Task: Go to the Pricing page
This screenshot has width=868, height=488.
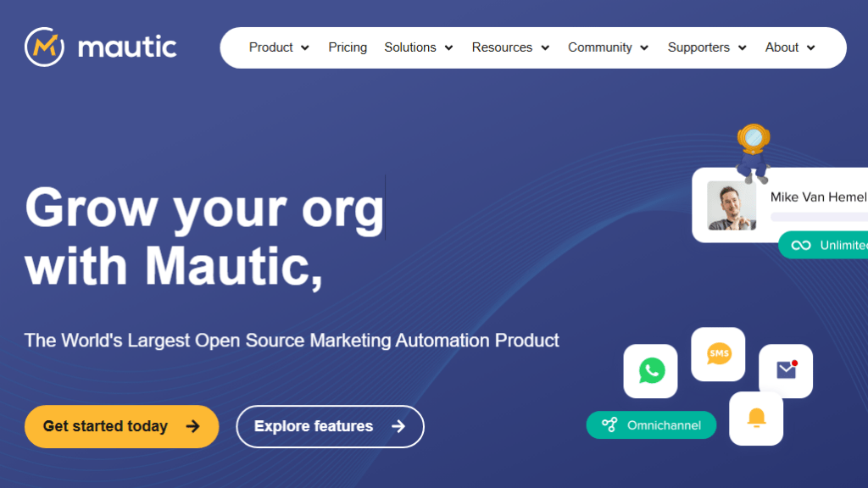Action: tap(348, 47)
